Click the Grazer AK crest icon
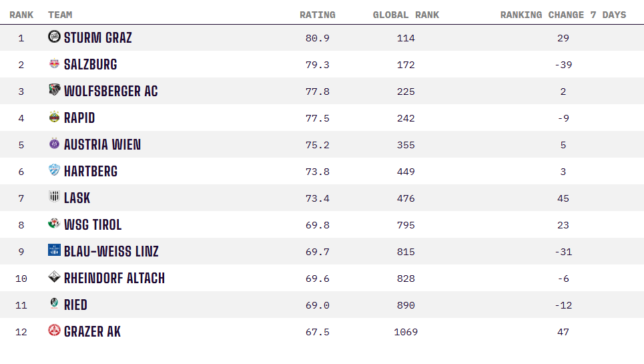The image size is (644, 364). [54, 331]
